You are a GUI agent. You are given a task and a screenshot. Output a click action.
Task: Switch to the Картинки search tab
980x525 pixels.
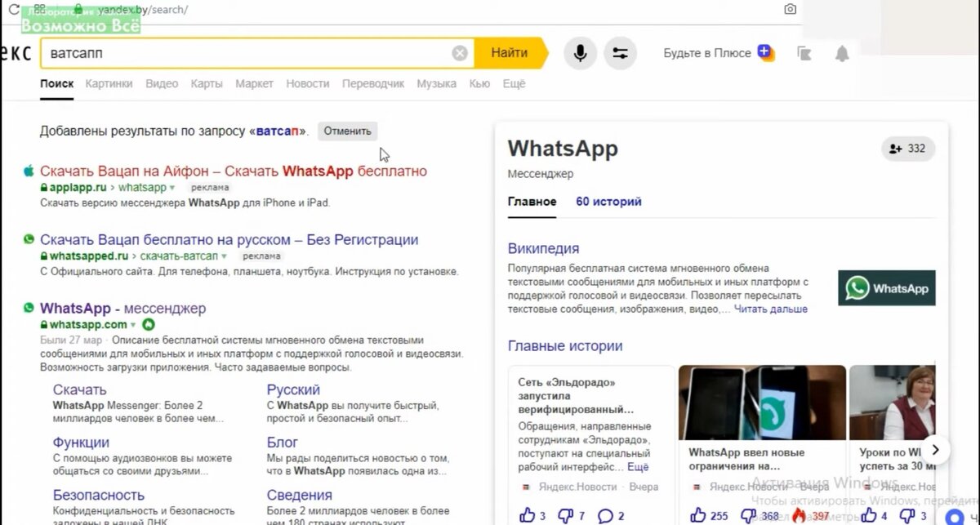[109, 83]
